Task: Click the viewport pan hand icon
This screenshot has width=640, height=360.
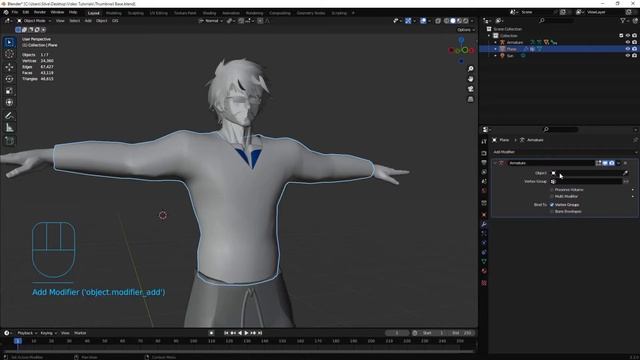Action: 471,79
